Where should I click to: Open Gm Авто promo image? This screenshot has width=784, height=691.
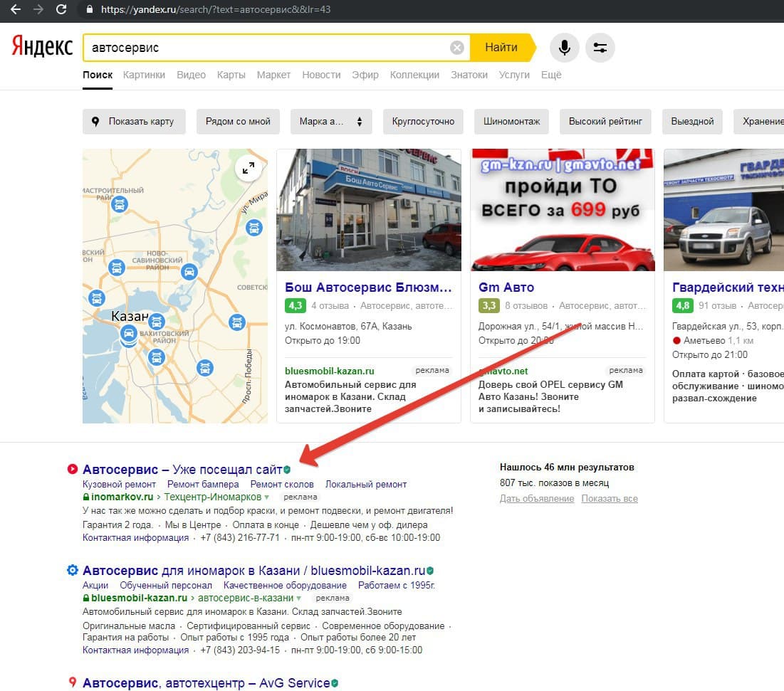[x=563, y=210]
